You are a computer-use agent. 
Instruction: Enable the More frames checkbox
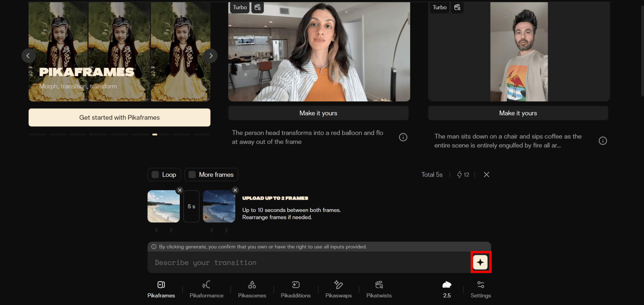click(192, 175)
